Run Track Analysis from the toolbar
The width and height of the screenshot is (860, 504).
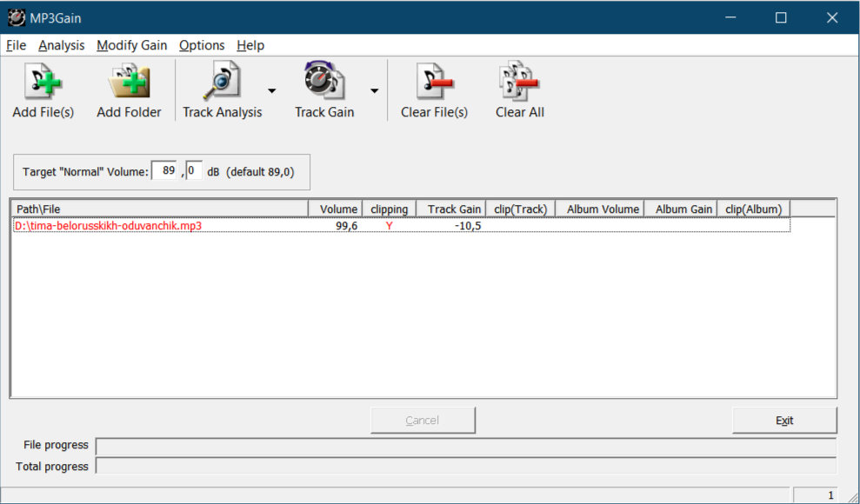pyautogui.click(x=222, y=83)
